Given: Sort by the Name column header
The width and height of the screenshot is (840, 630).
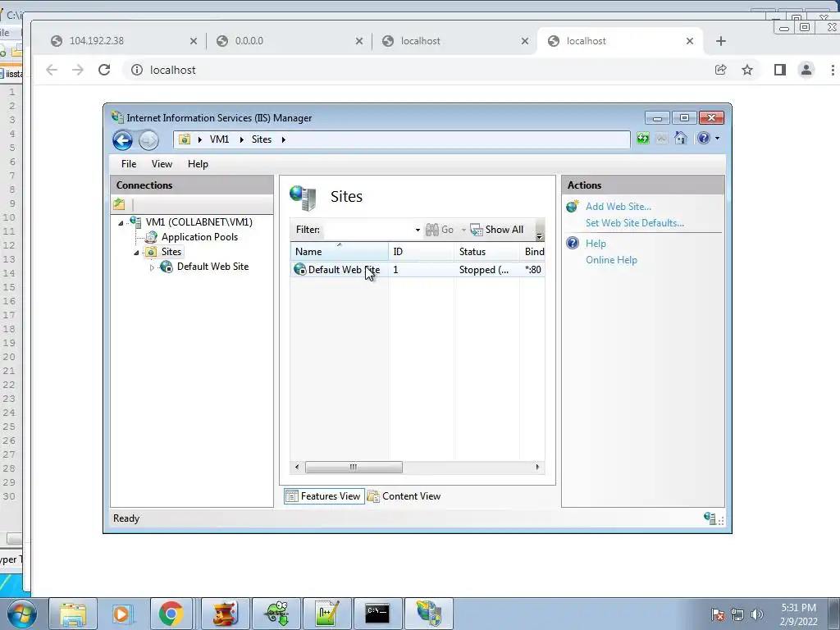Looking at the screenshot, I should click(x=339, y=252).
